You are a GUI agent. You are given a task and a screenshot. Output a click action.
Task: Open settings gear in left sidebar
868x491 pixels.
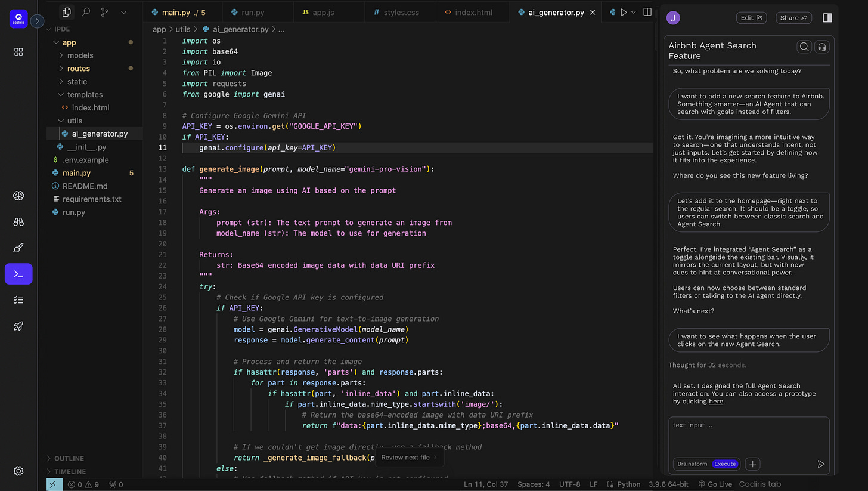click(x=18, y=471)
